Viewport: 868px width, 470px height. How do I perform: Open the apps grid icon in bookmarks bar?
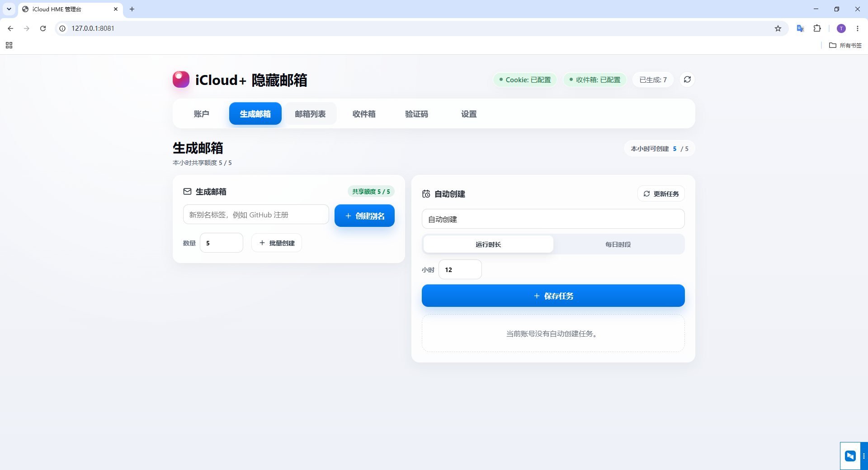point(9,45)
